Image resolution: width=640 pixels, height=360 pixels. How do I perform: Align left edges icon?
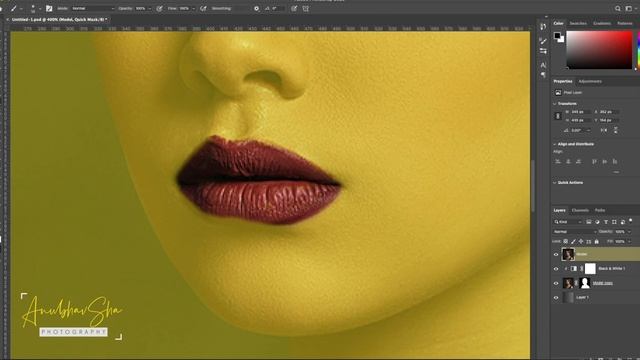point(558,162)
